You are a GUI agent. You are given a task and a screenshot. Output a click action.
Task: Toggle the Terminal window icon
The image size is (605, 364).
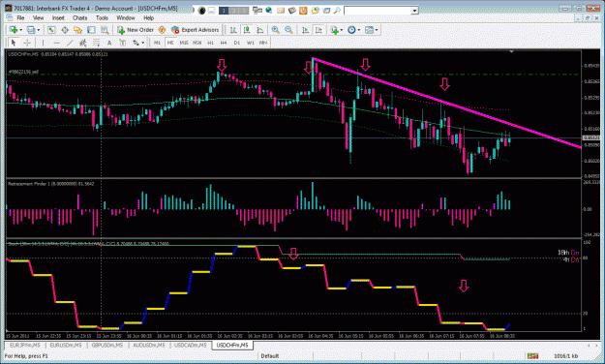(x=91, y=30)
